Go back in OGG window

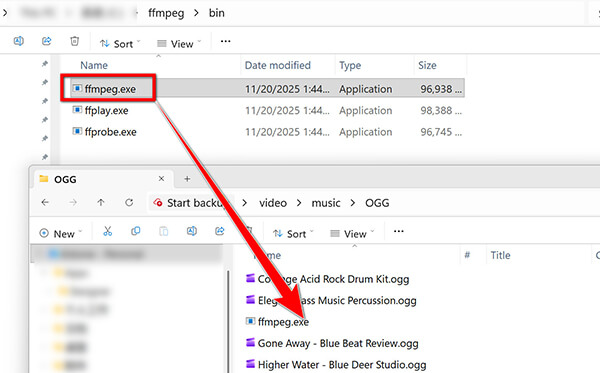click(45, 202)
